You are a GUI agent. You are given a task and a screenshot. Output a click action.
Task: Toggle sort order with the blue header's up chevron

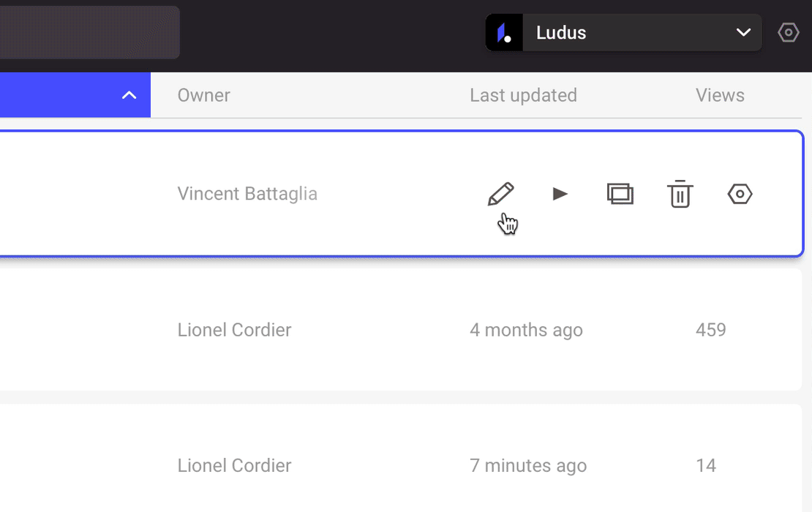pos(129,95)
